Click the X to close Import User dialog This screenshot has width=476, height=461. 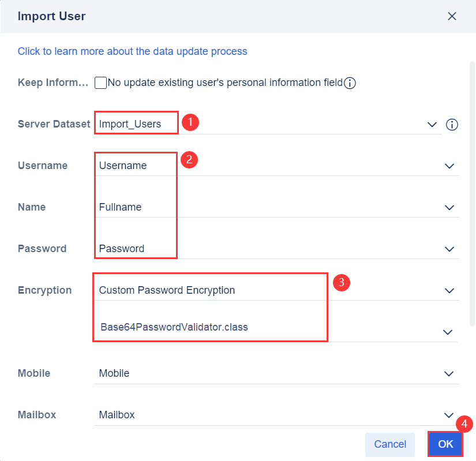click(x=452, y=16)
